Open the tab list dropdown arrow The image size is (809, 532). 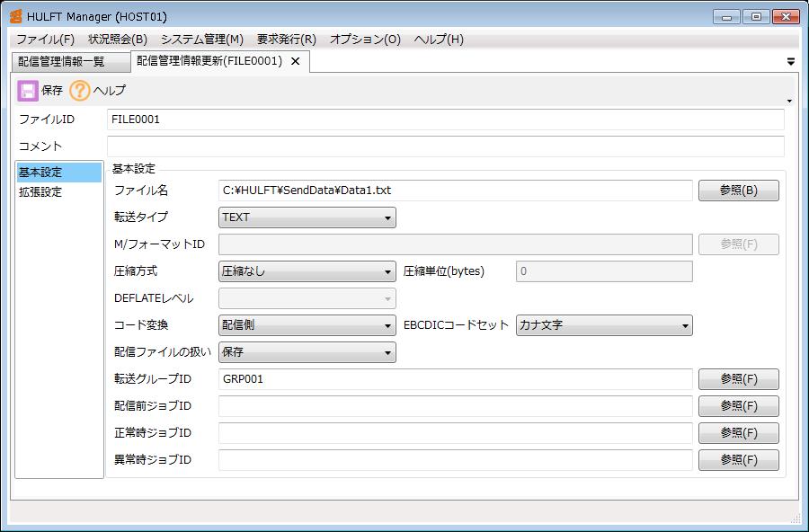(790, 62)
